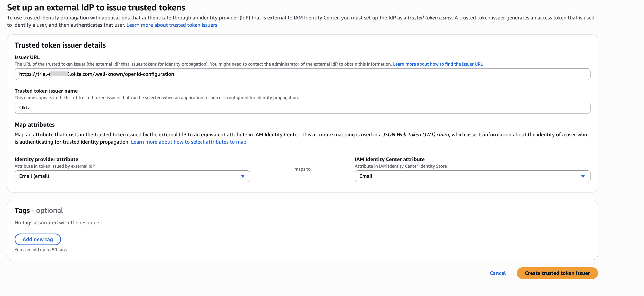644x296 pixels.
Task: Open Learn more about trusted token issuers
Action: point(171,25)
